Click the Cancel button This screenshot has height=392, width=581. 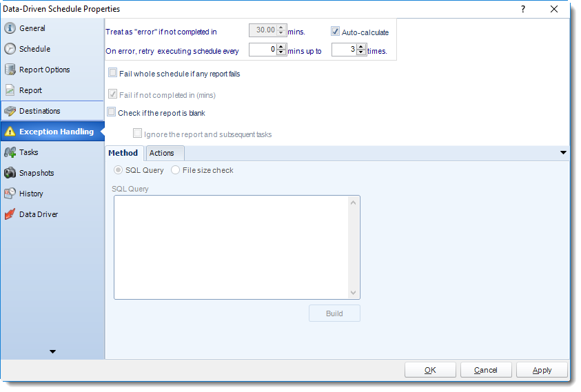point(486,370)
